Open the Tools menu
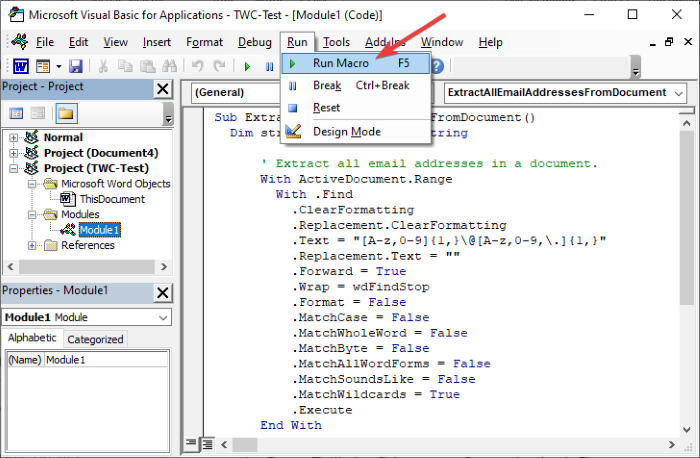The image size is (700, 458). tap(336, 42)
